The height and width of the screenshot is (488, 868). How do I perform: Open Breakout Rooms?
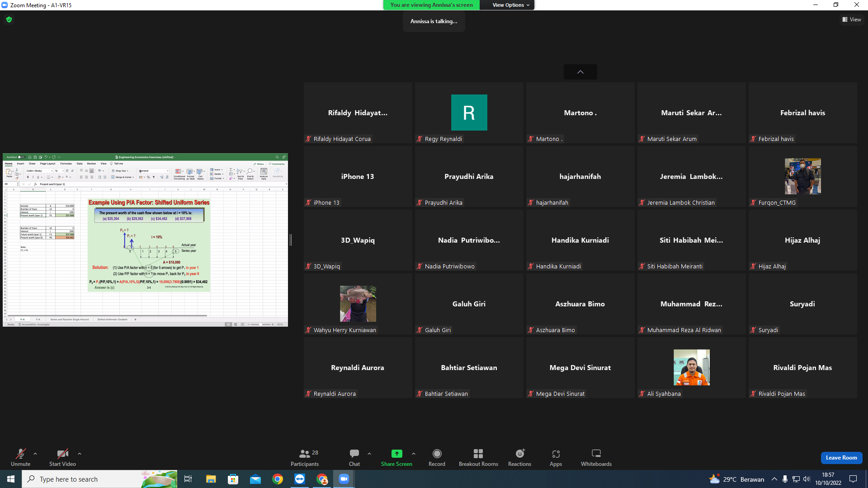coord(478,457)
